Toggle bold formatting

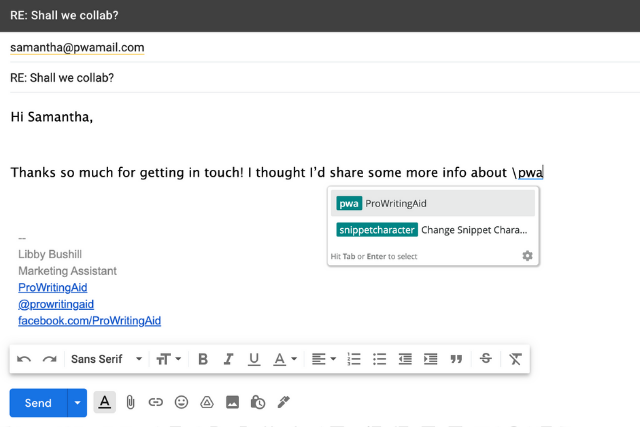click(x=203, y=359)
